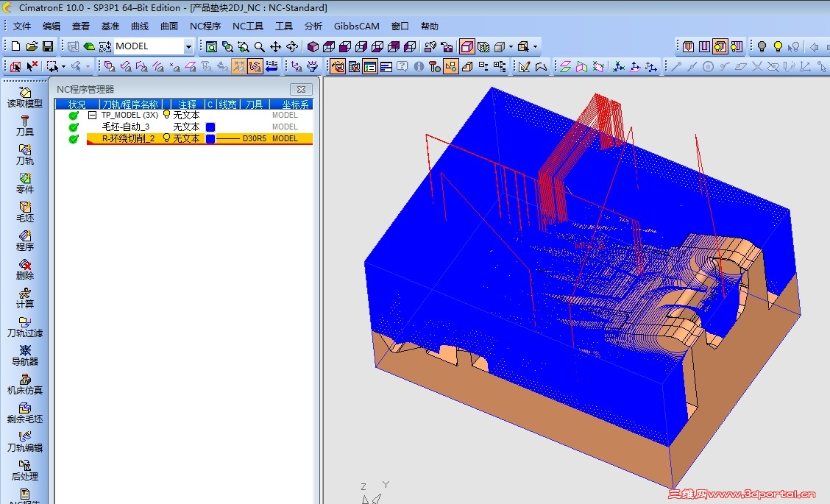Activate the Pan four-arrow tool
The width and height of the screenshot is (830, 504).
[275, 46]
